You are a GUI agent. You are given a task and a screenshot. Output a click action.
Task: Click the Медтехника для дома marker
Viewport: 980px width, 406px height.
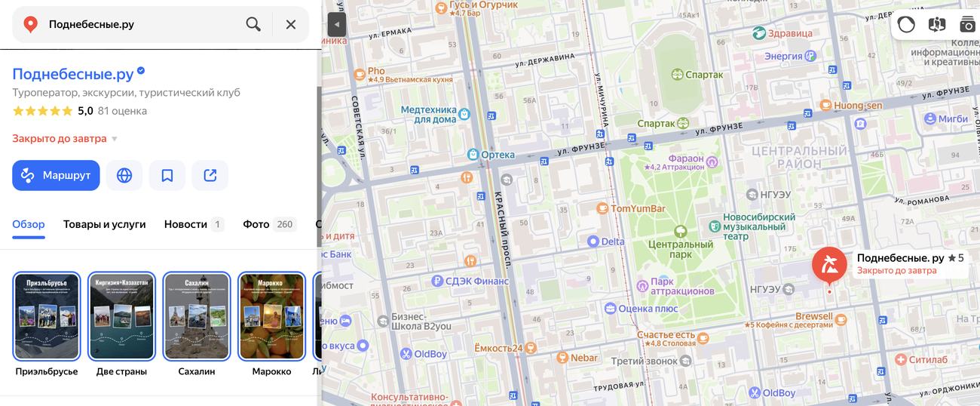(x=464, y=115)
